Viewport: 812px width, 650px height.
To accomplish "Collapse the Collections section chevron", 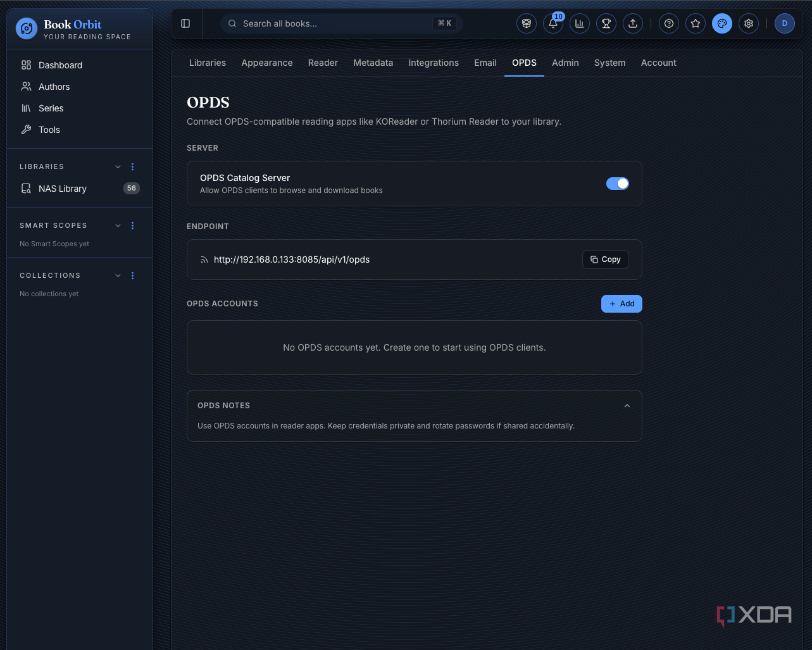I will pos(118,275).
